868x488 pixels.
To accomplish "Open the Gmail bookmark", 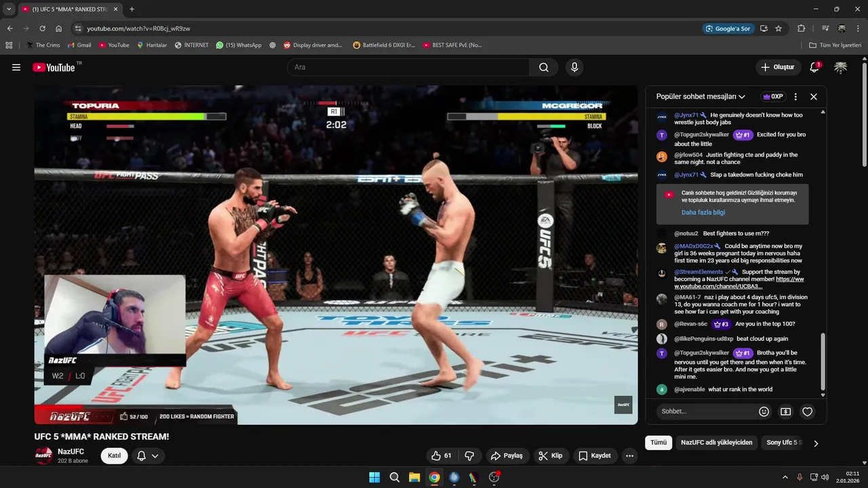I will pyautogui.click(x=79, y=45).
